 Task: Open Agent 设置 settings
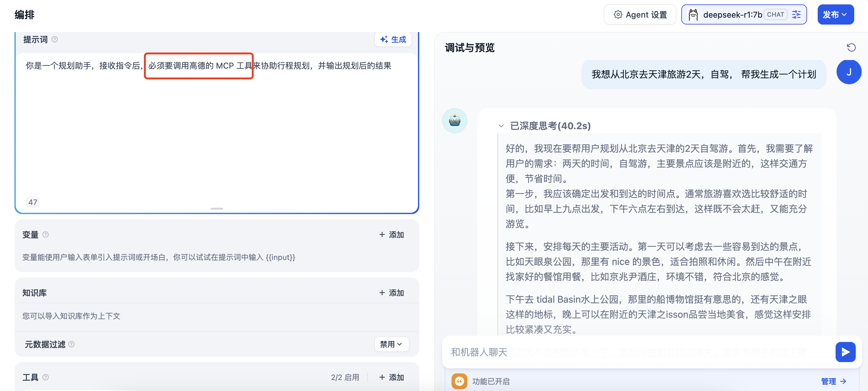pyautogui.click(x=640, y=14)
